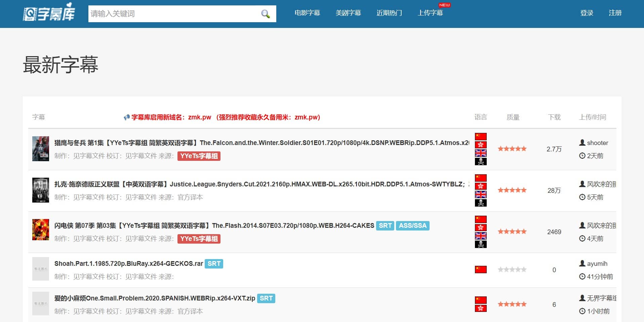This screenshot has height=322, width=644.
Task: Click the 字幕库 site logo
Action: [x=49, y=13]
